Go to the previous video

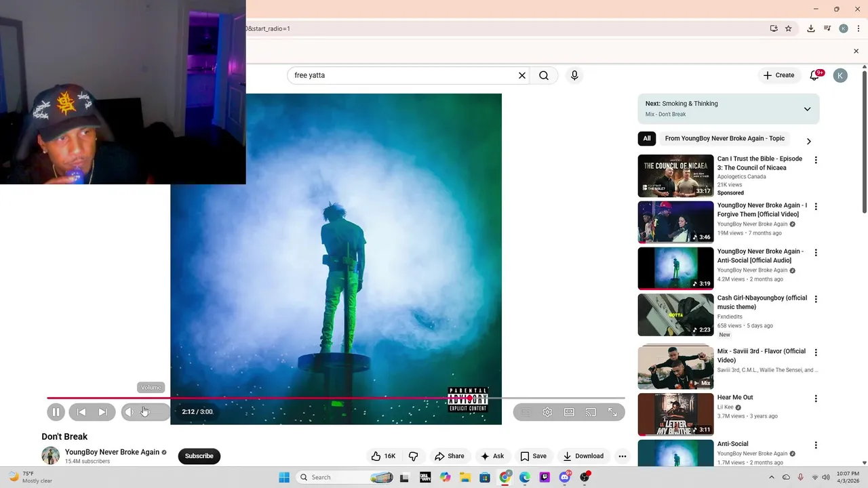pos(81,411)
